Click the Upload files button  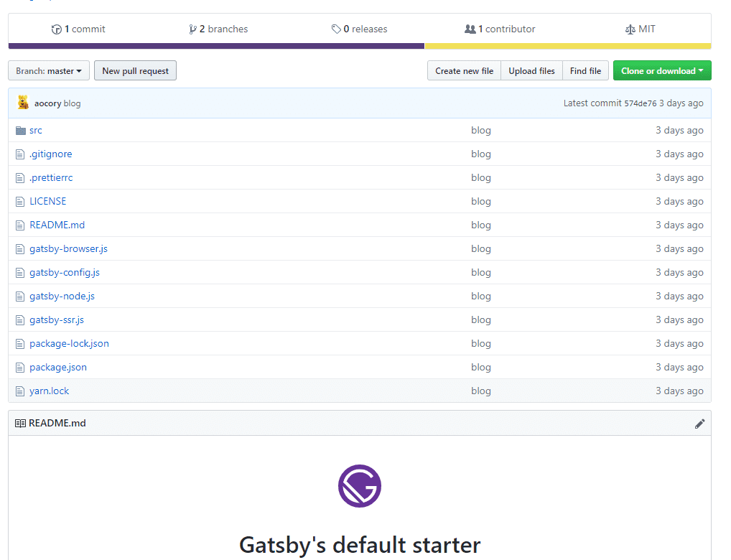pyautogui.click(x=531, y=70)
